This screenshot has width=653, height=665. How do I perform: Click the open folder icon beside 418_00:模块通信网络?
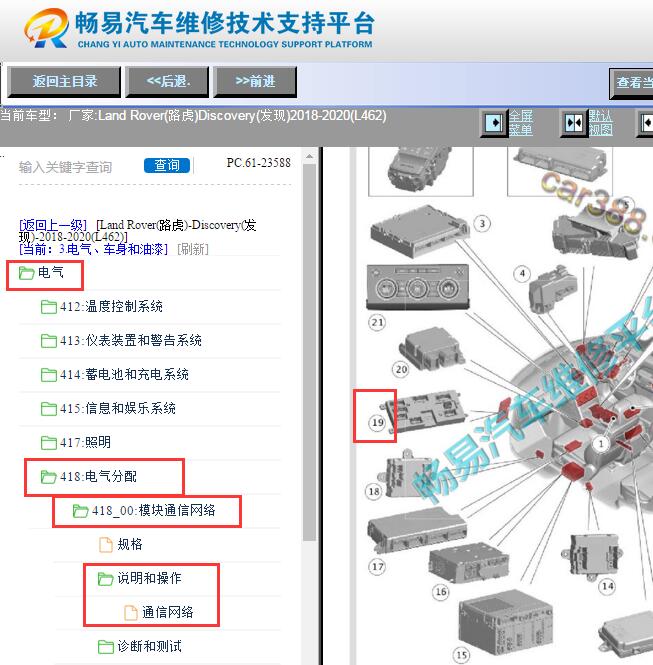click(x=81, y=511)
